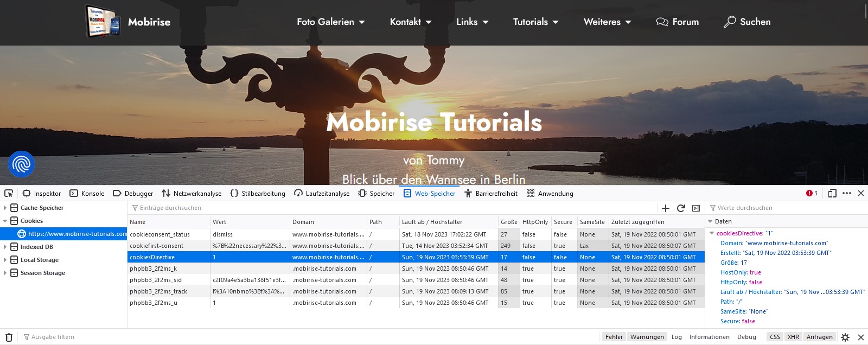The width and height of the screenshot is (868, 345).
Task: Refresh the cookie storage list
Action: 681,208
